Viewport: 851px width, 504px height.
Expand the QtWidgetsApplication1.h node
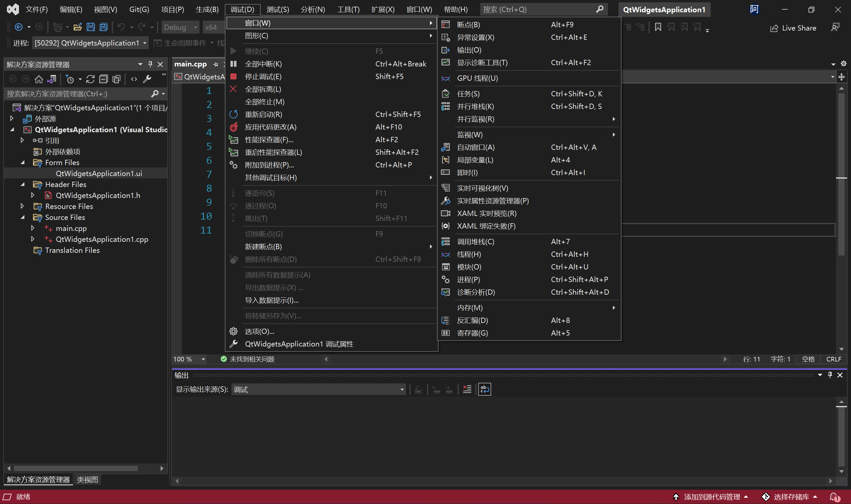pos(33,195)
